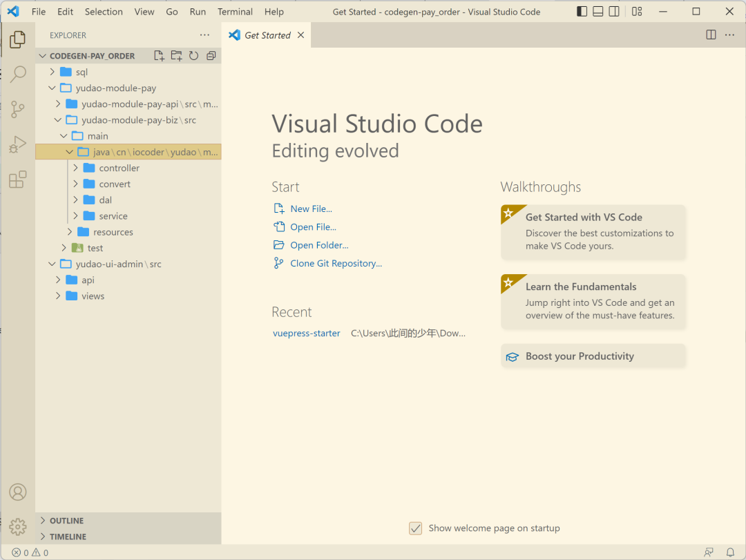
Task: Refresh the Explorer file tree
Action: tap(194, 56)
